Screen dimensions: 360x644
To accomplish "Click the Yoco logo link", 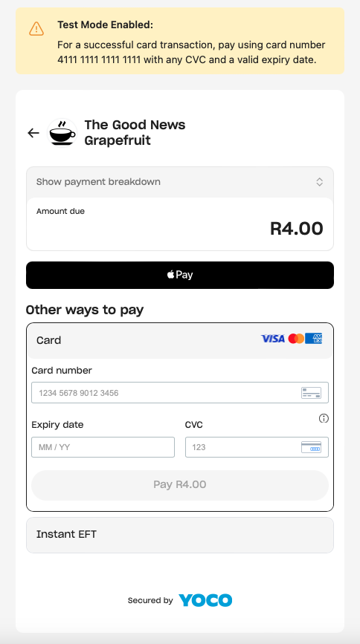I will pos(205,600).
